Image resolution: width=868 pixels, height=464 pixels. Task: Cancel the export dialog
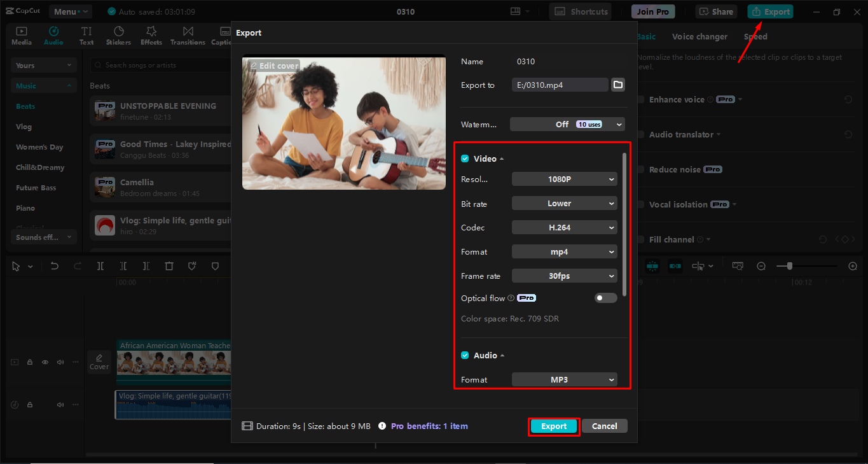(605, 426)
